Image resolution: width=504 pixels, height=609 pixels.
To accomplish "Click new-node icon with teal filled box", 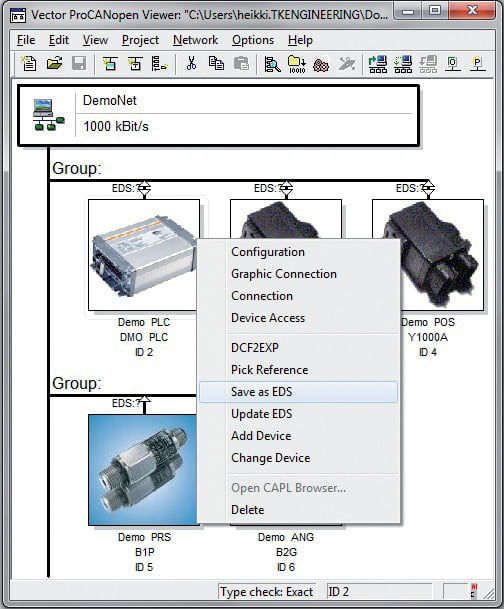I will pos(110,64).
